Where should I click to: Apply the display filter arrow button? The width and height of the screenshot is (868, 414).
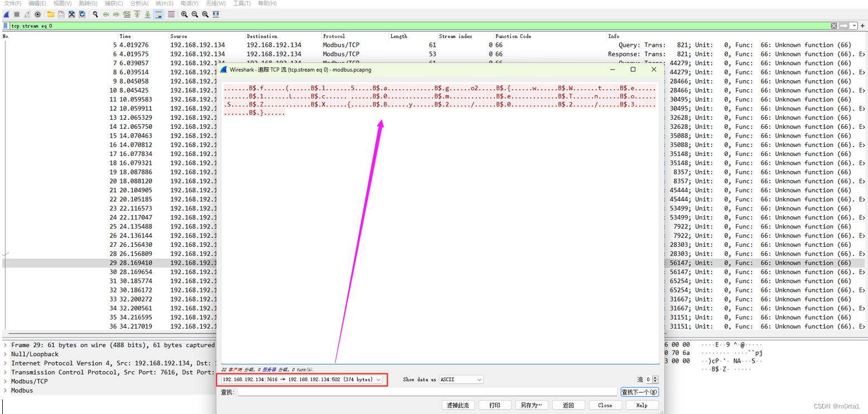845,26
